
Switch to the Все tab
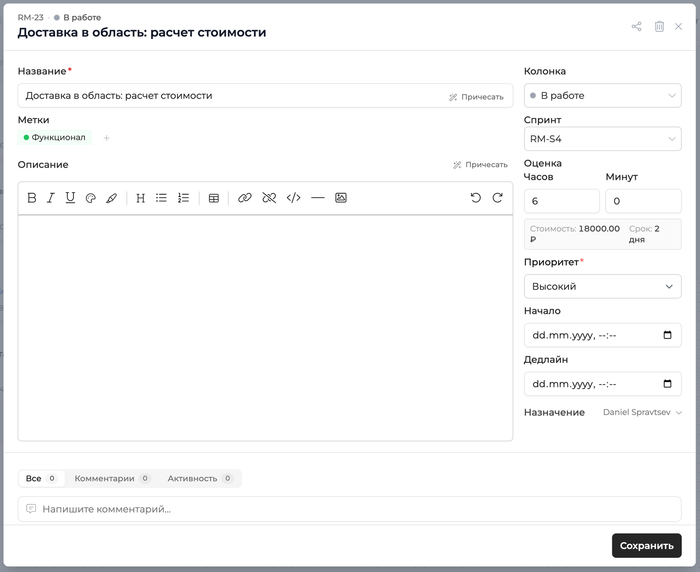click(41, 478)
